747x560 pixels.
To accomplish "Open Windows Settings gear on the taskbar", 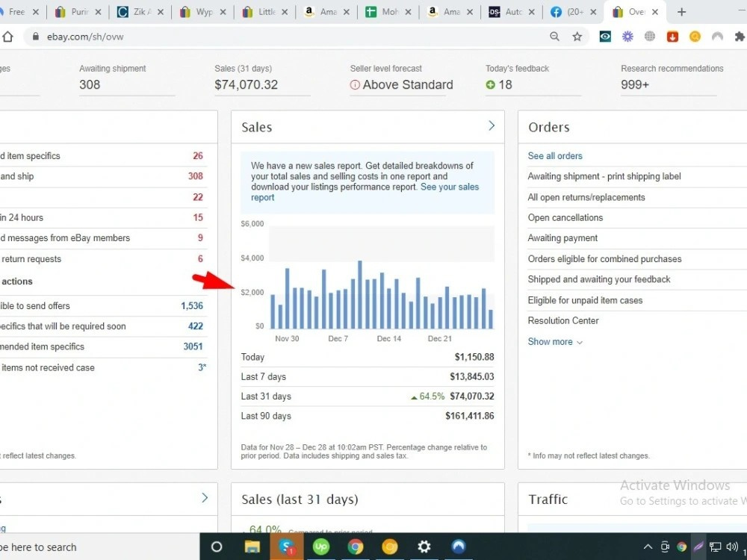I will click(x=424, y=547).
